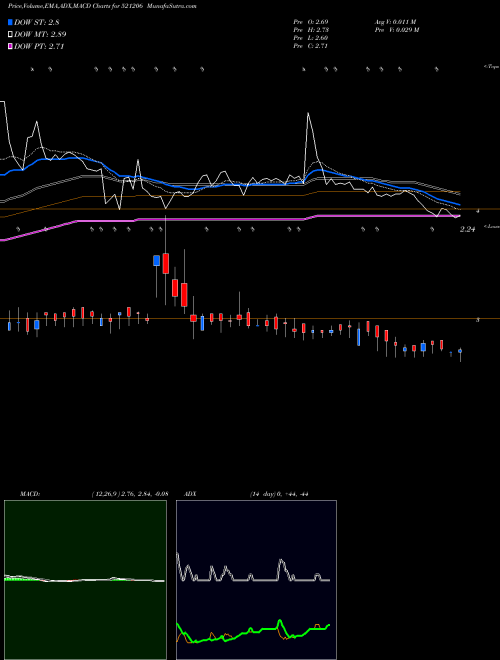Select the 'DOW ST: 2.8' legend text
The height and width of the screenshot is (660, 500).
(39, 22)
